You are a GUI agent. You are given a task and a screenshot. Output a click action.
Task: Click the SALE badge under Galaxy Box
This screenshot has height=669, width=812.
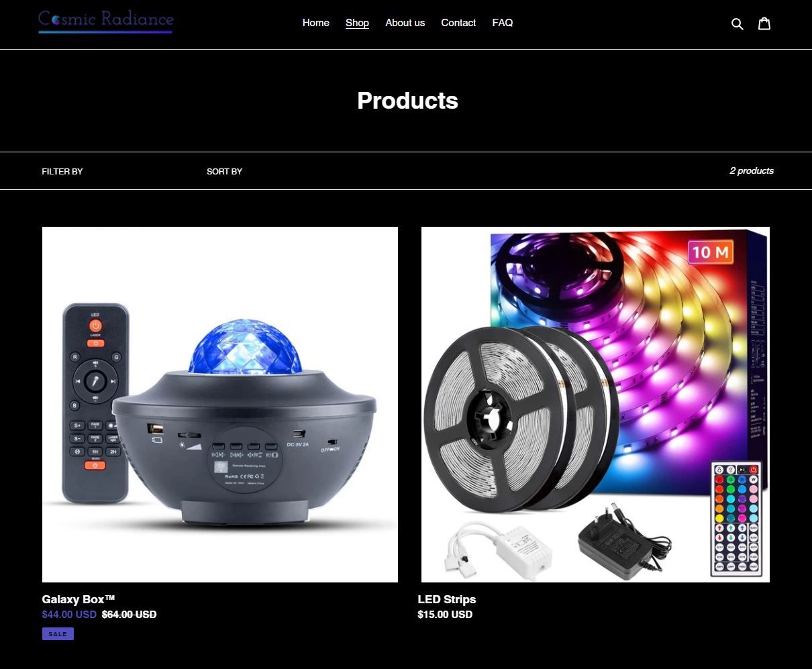click(x=58, y=633)
